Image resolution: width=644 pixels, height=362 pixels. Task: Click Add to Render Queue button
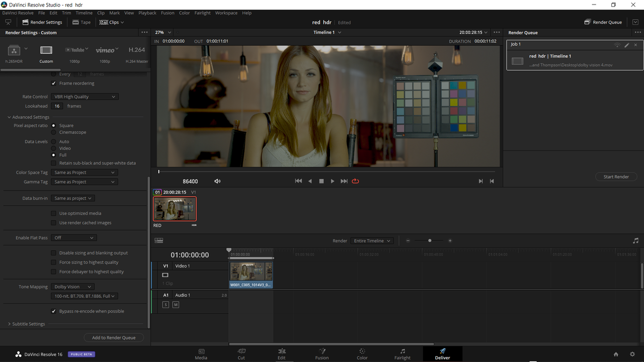114,337
